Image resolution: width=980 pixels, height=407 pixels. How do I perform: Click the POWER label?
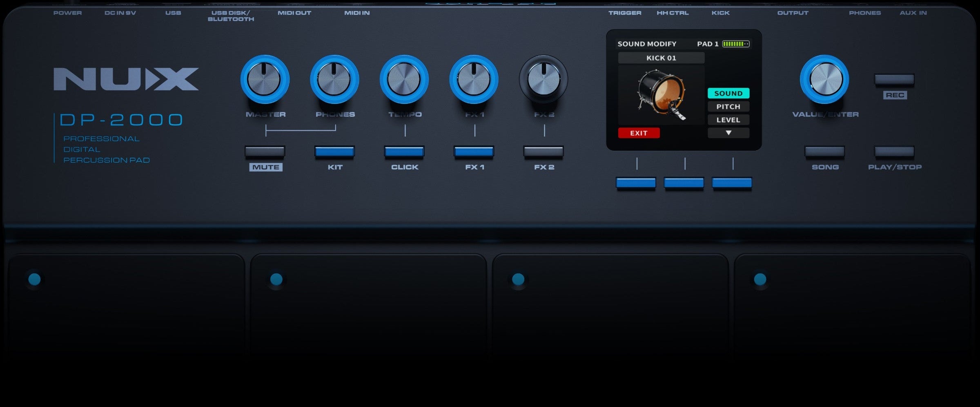click(x=67, y=13)
